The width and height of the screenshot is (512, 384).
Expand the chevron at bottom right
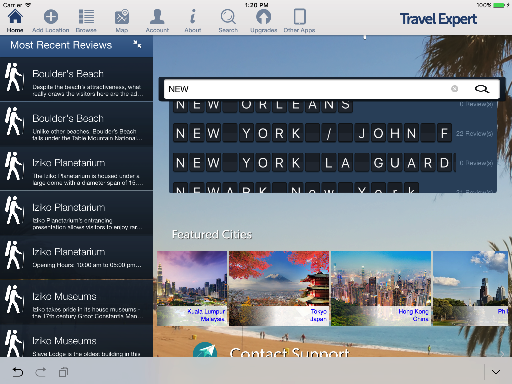click(496, 372)
